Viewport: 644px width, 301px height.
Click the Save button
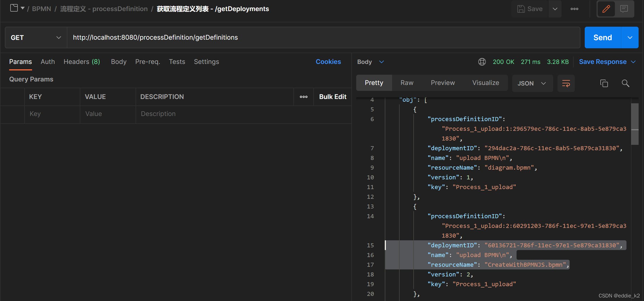(x=530, y=9)
